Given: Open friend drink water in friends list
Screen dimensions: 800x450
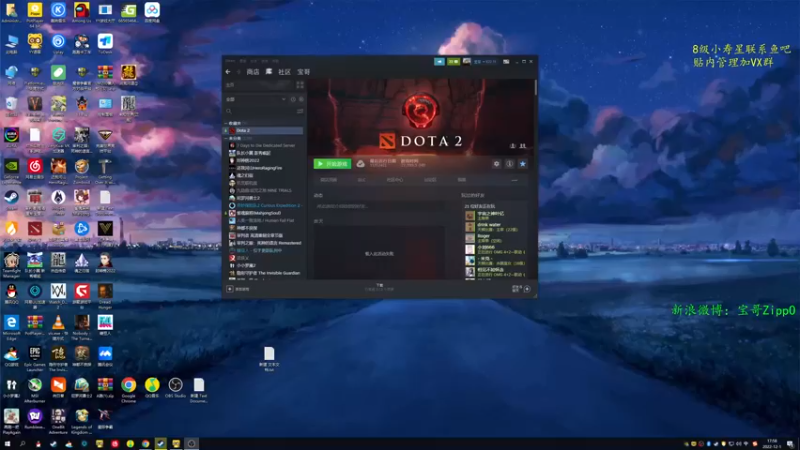Looking at the screenshot, I should (x=495, y=227).
